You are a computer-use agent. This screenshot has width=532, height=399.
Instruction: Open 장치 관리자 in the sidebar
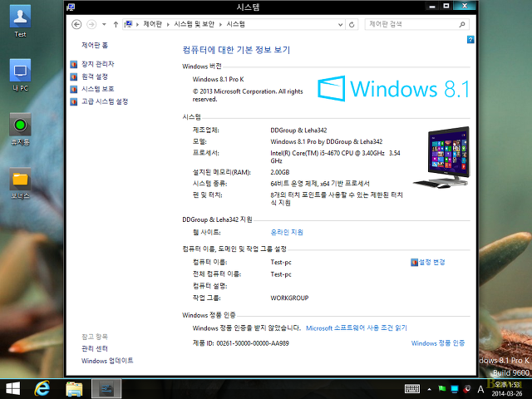(98, 64)
